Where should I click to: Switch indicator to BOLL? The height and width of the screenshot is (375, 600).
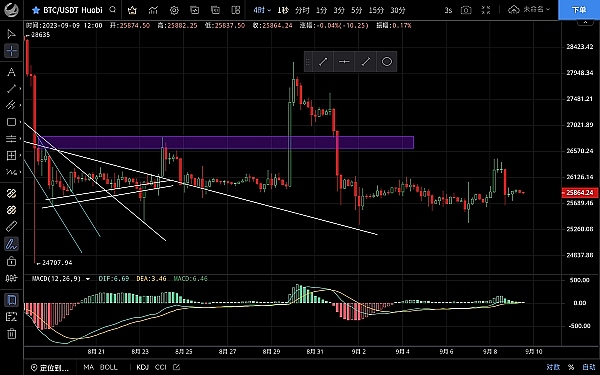point(109,367)
